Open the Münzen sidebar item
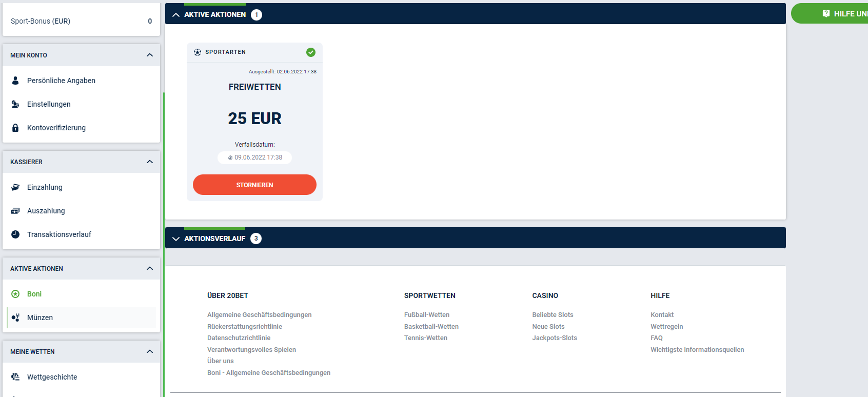The width and height of the screenshot is (868, 397). click(x=40, y=317)
